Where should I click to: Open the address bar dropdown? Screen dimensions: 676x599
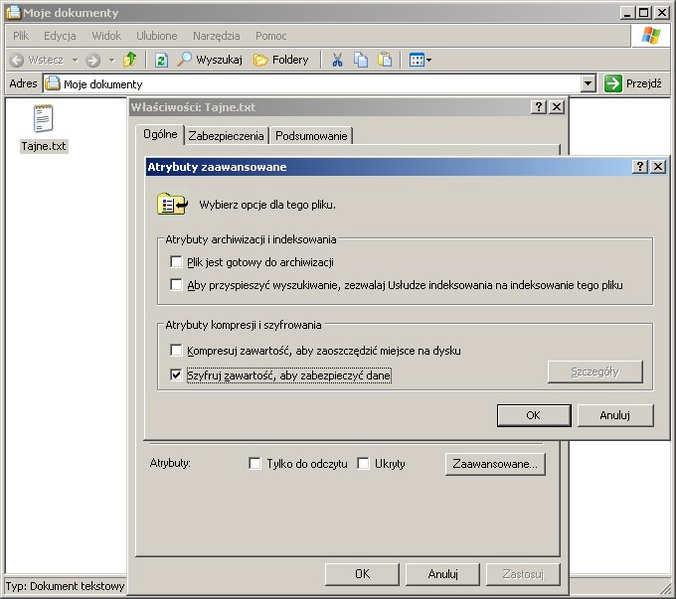(x=588, y=85)
